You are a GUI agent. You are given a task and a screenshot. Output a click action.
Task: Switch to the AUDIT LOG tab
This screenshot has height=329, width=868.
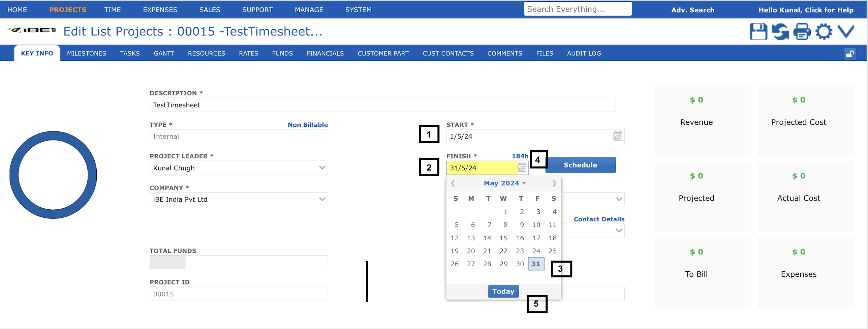click(x=584, y=53)
